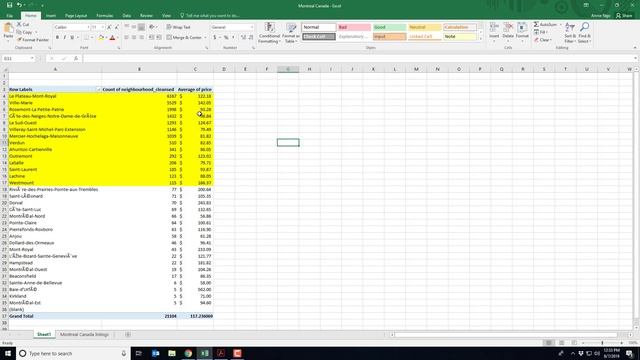Open the File tab
The width and height of the screenshot is (640, 360).
click(10, 16)
